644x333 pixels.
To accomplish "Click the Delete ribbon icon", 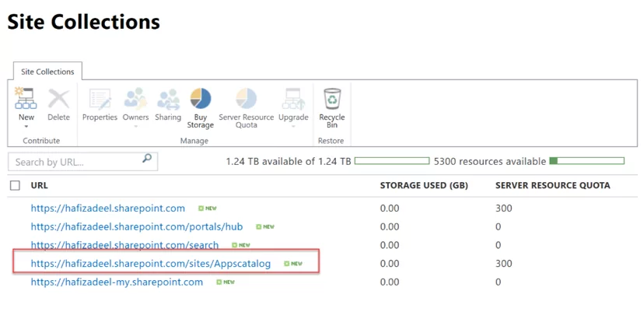I will click(x=59, y=99).
